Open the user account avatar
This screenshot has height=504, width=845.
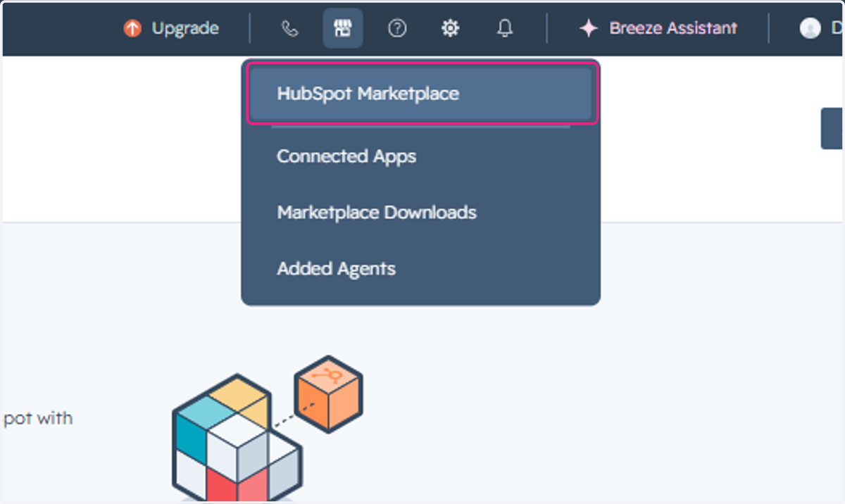[x=810, y=28]
